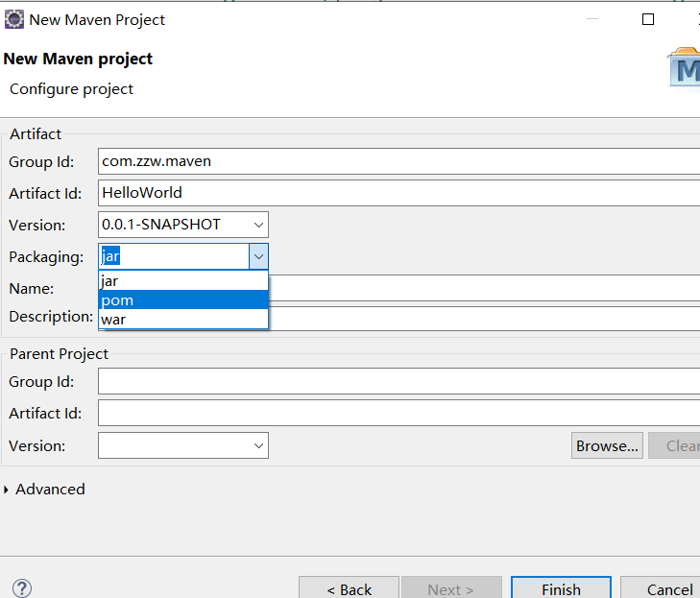The image size is (700, 598).
Task: Click the Parent Project Group Id field
Action: [x=398, y=381]
